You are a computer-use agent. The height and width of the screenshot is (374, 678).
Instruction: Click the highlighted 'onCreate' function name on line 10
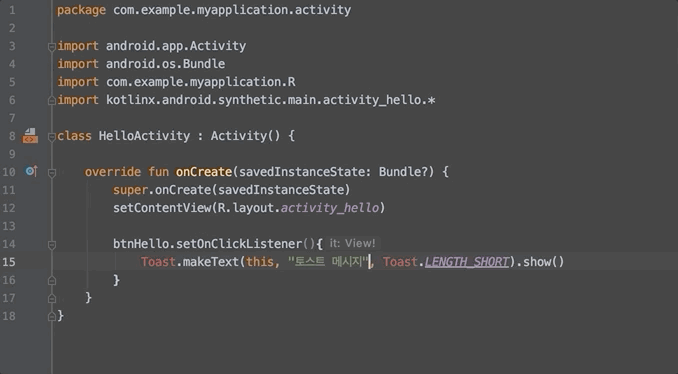pos(204,172)
